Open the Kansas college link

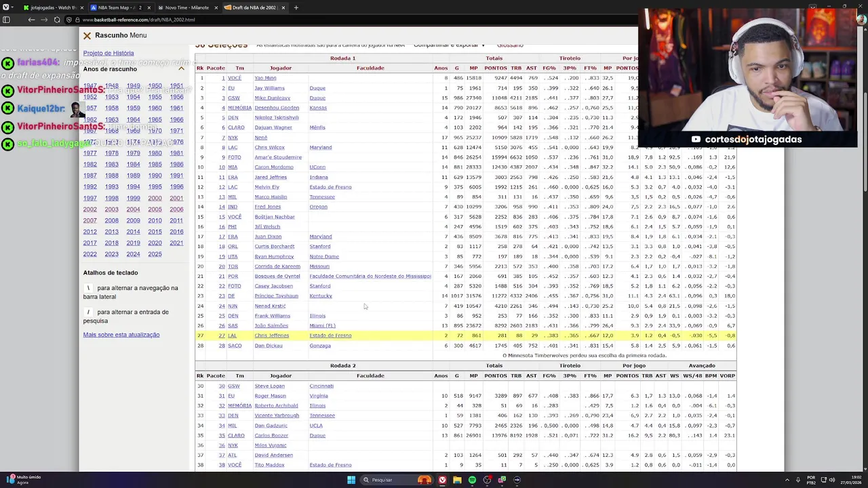tap(318, 108)
